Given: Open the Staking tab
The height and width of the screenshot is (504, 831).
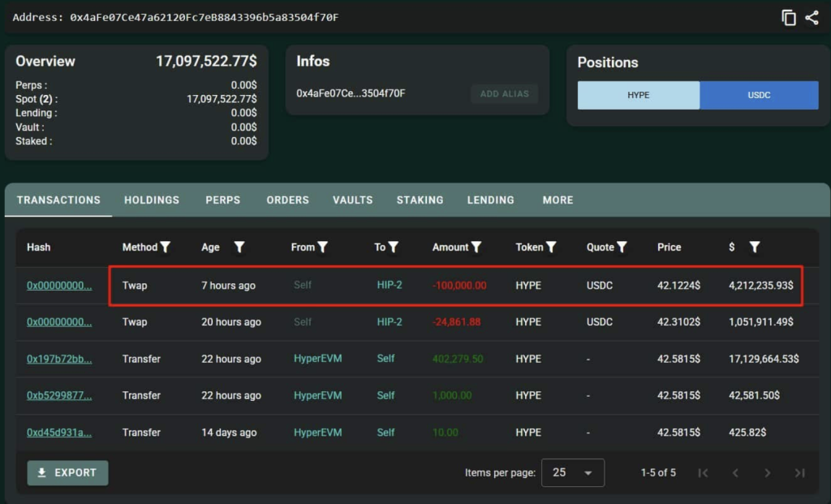Looking at the screenshot, I should point(420,200).
